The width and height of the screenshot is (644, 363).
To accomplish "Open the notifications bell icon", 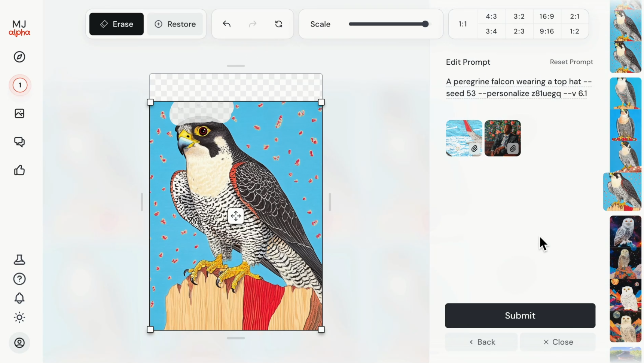I will coord(19,298).
